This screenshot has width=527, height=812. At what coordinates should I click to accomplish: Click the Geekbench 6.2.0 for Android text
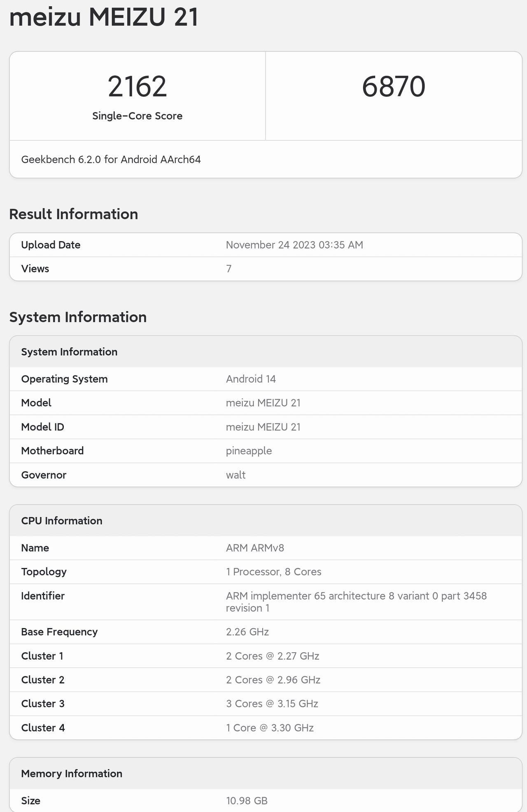[111, 160]
